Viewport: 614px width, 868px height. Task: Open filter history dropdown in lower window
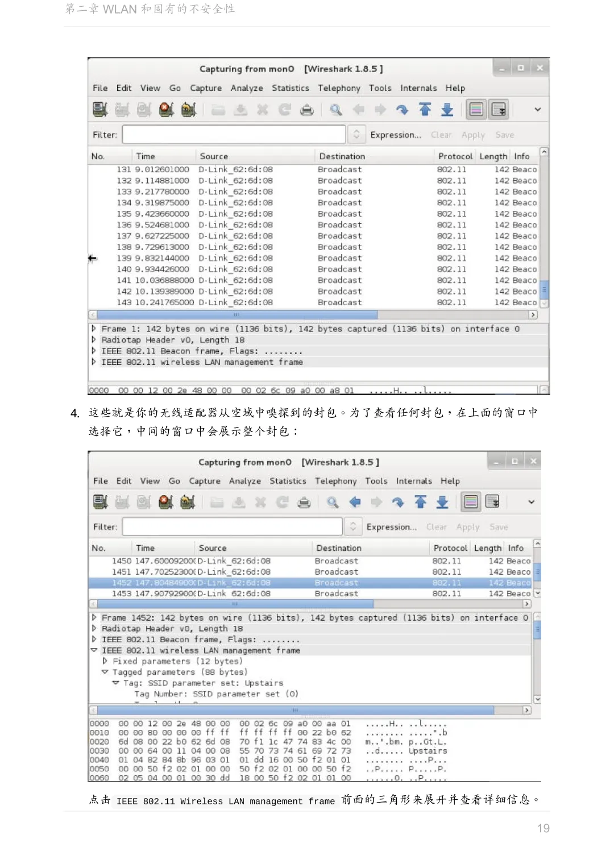[353, 527]
